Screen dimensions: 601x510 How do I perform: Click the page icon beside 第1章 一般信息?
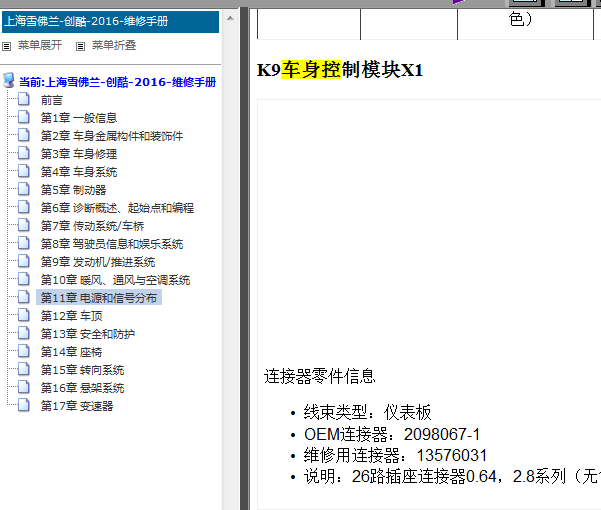(24, 116)
